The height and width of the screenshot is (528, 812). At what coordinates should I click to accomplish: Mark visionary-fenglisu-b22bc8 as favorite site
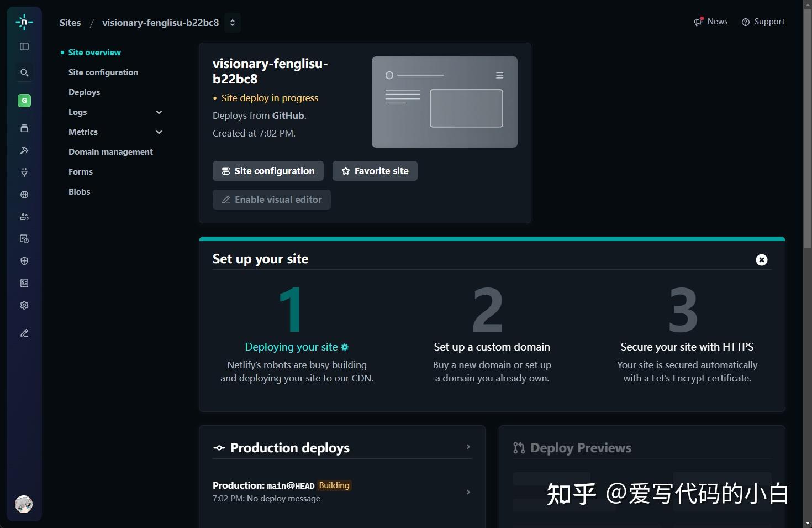[x=375, y=171]
